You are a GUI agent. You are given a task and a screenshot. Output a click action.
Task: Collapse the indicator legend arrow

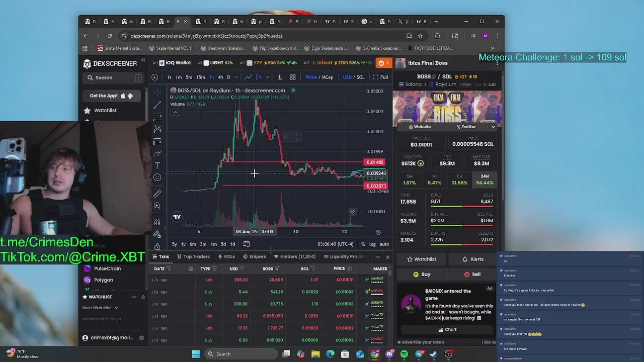[175, 112]
